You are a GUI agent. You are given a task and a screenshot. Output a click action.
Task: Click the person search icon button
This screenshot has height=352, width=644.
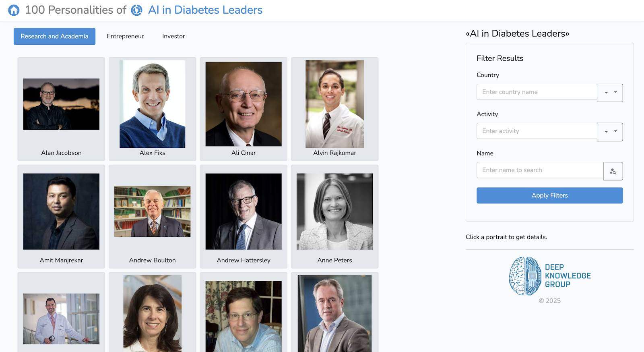(x=613, y=171)
